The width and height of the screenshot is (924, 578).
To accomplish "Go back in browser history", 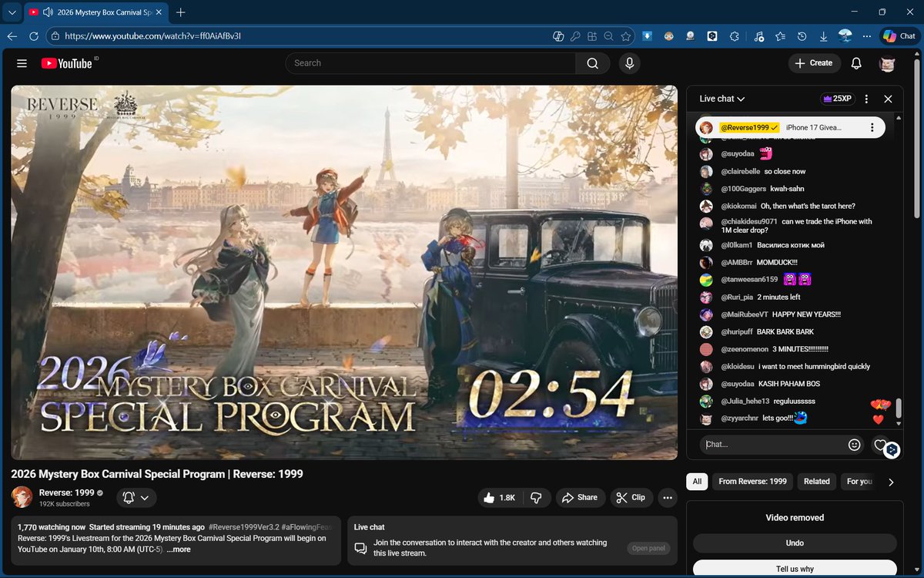I will [12, 36].
